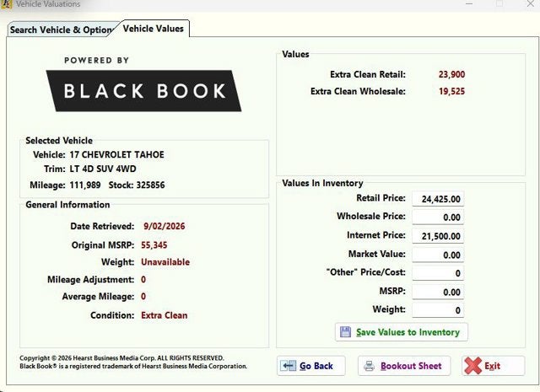
Task: Edit the Weight inventory field
Action: pos(438,310)
